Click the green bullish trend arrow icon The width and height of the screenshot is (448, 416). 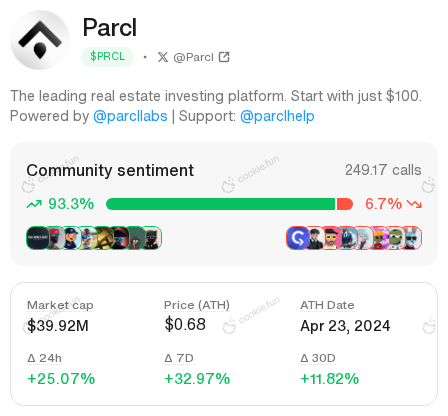coord(34,204)
